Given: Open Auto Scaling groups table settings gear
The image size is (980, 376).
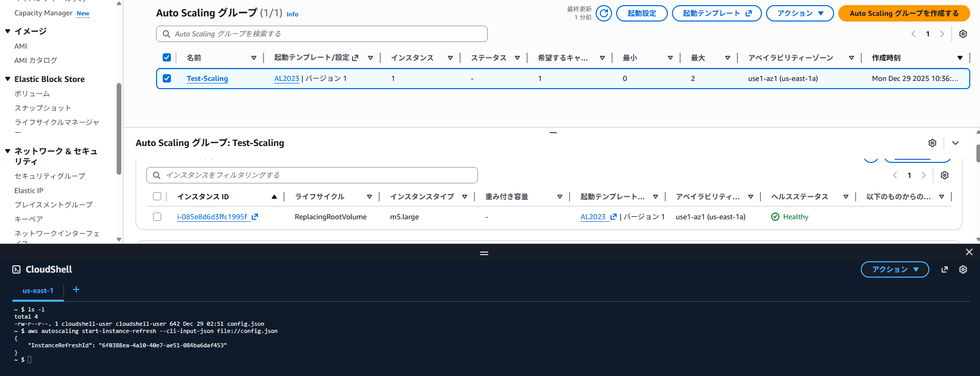Looking at the screenshot, I should click(963, 34).
